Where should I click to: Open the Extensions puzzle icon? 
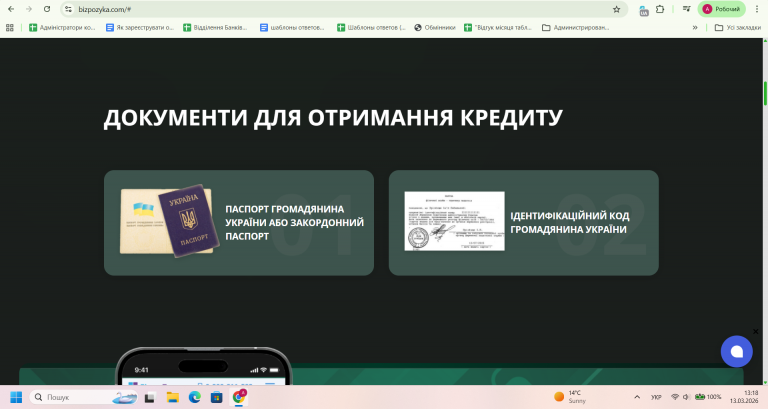coord(660,9)
